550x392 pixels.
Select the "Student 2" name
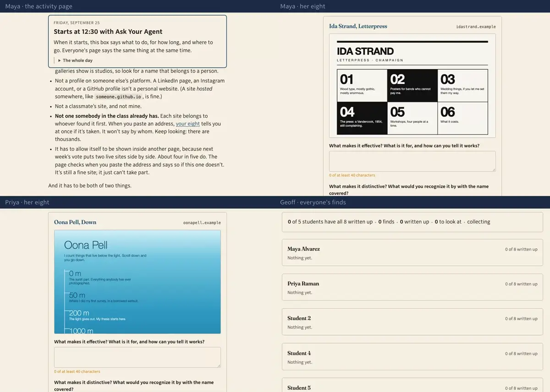pos(299,318)
